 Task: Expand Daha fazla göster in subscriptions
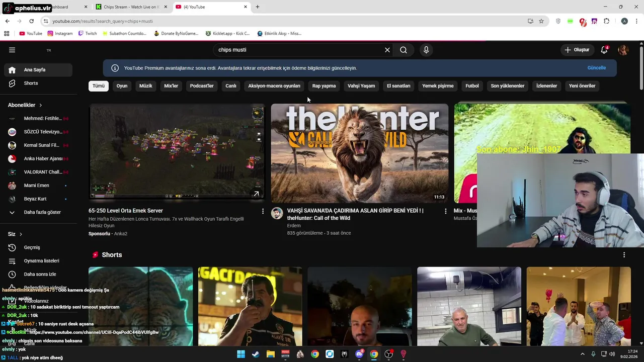(x=38, y=212)
